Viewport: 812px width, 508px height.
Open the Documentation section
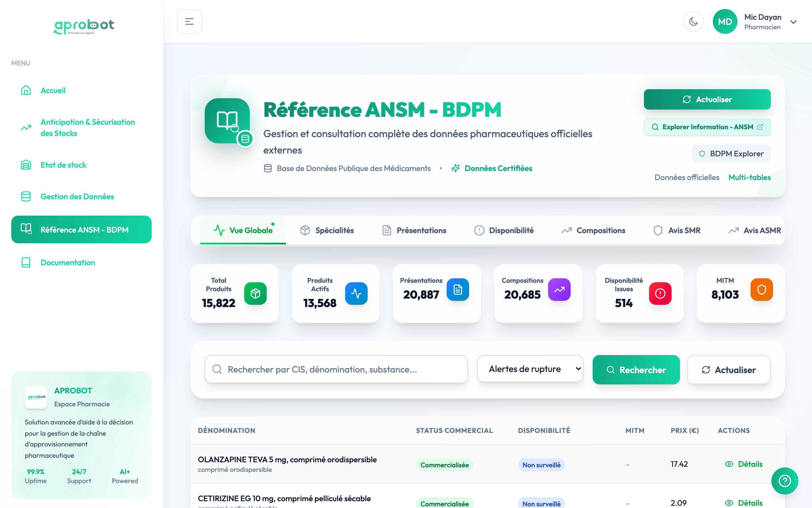pyautogui.click(x=81, y=262)
